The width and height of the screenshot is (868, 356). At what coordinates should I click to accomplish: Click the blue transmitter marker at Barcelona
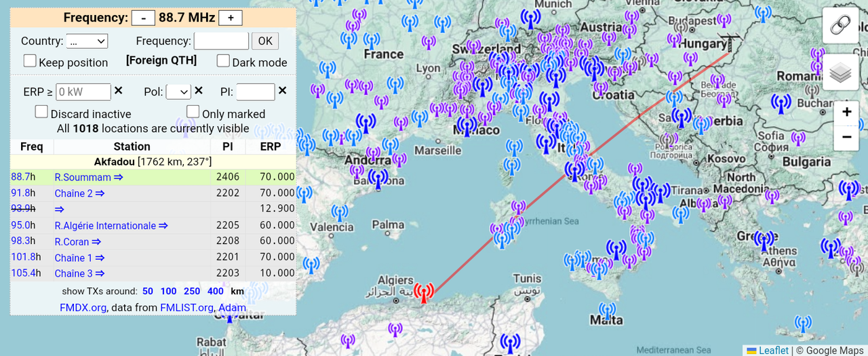378,178
